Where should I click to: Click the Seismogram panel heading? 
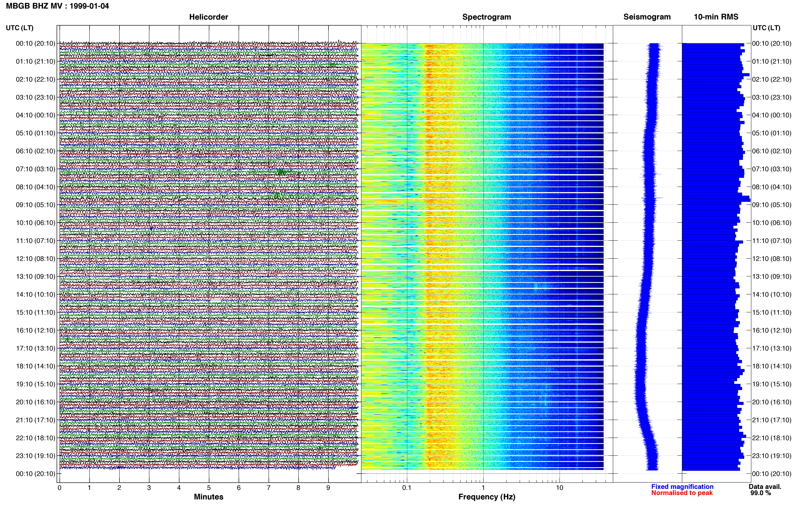click(647, 17)
